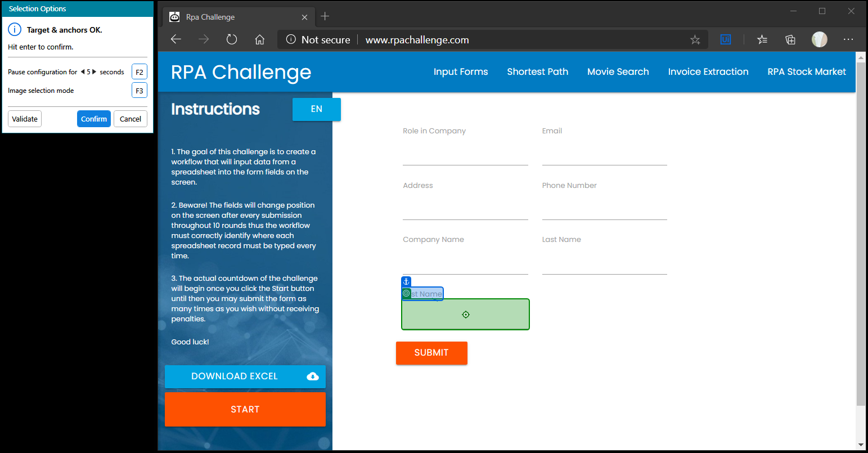
Task: Click the Not secure site info icon
Action: (291, 39)
